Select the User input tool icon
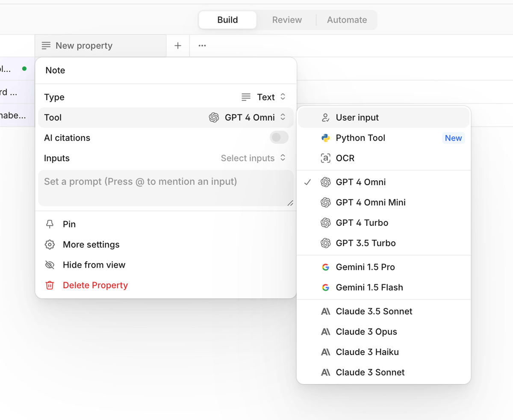This screenshot has height=420, width=513. point(326,118)
